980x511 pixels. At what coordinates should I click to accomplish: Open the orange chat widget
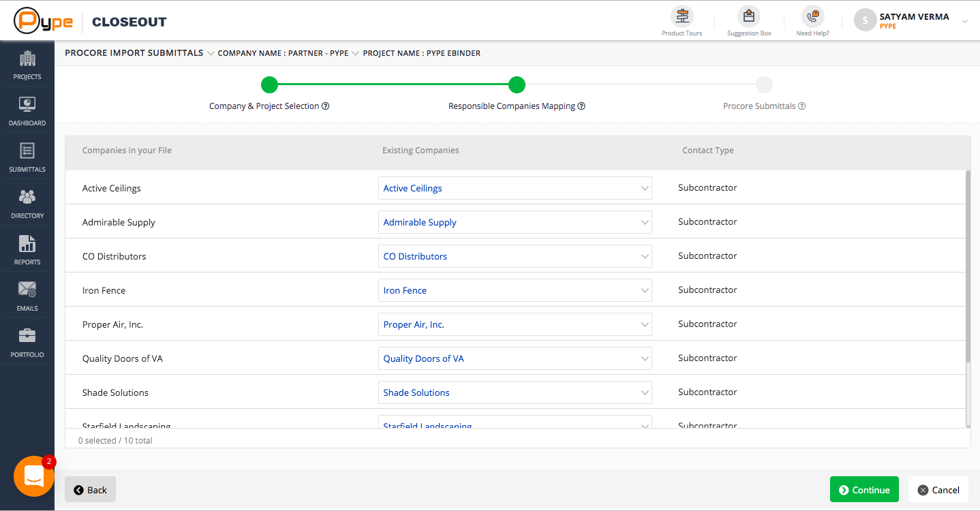point(34,476)
